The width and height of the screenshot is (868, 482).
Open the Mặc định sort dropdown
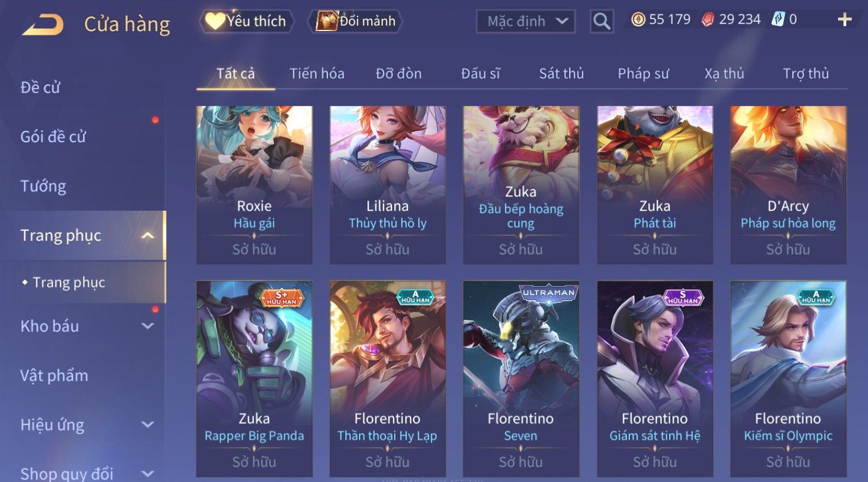[x=526, y=22]
